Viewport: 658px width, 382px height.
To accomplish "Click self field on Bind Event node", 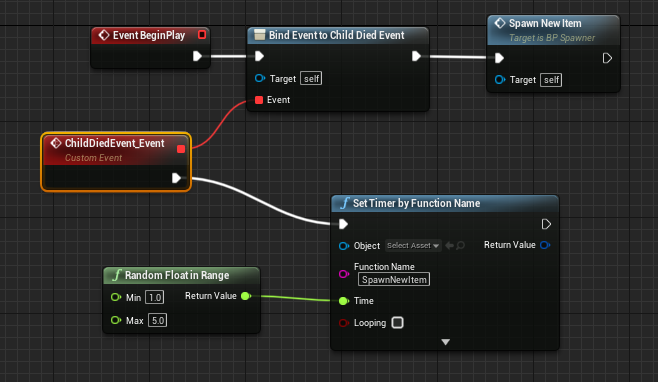I will point(311,78).
